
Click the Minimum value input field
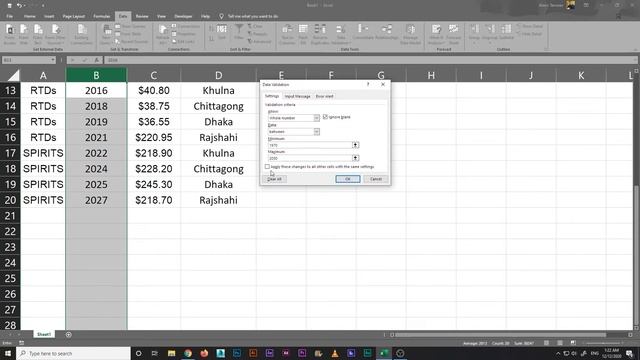tap(310, 145)
